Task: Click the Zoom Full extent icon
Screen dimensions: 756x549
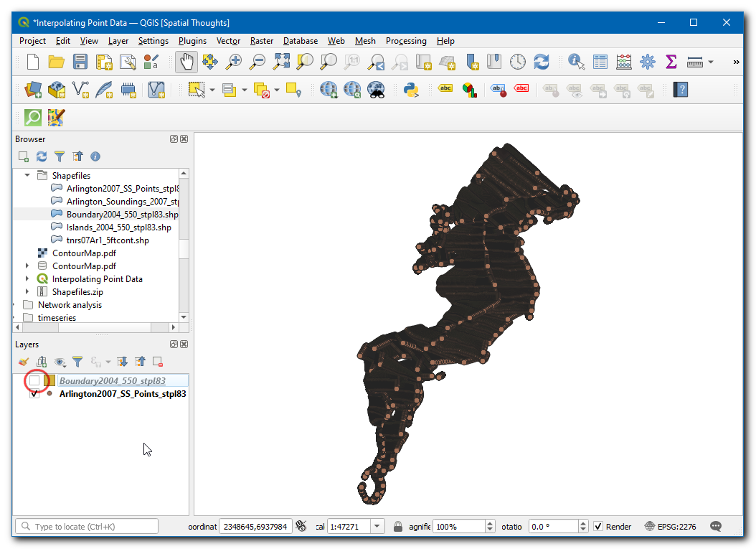Action: (x=280, y=62)
